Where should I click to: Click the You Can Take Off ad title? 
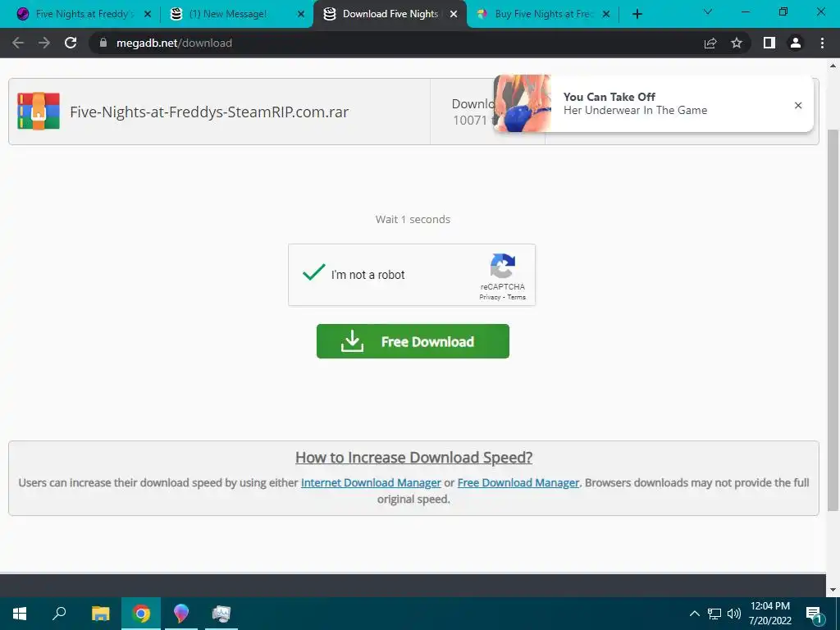tap(609, 97)
